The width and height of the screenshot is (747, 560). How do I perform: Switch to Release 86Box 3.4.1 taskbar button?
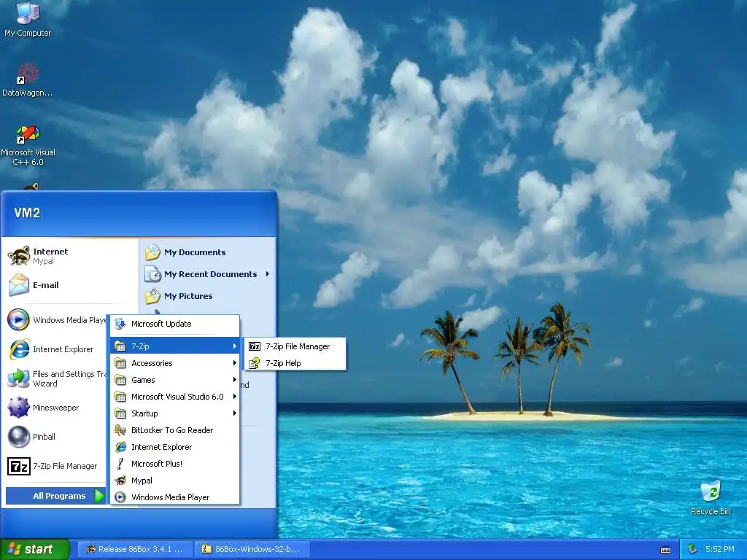click(135, 549)
